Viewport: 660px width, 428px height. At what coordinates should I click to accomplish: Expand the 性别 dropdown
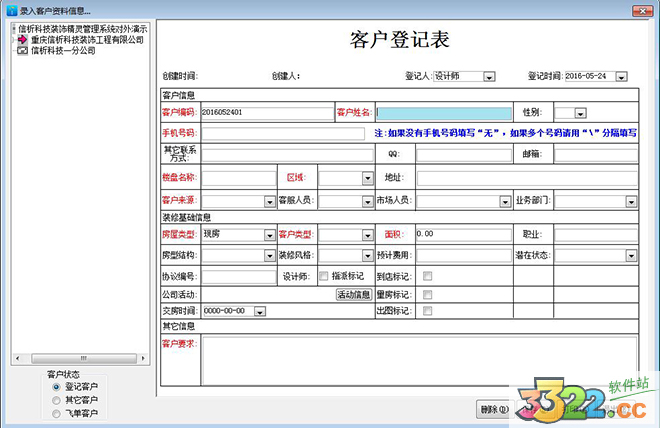[580, 114]
